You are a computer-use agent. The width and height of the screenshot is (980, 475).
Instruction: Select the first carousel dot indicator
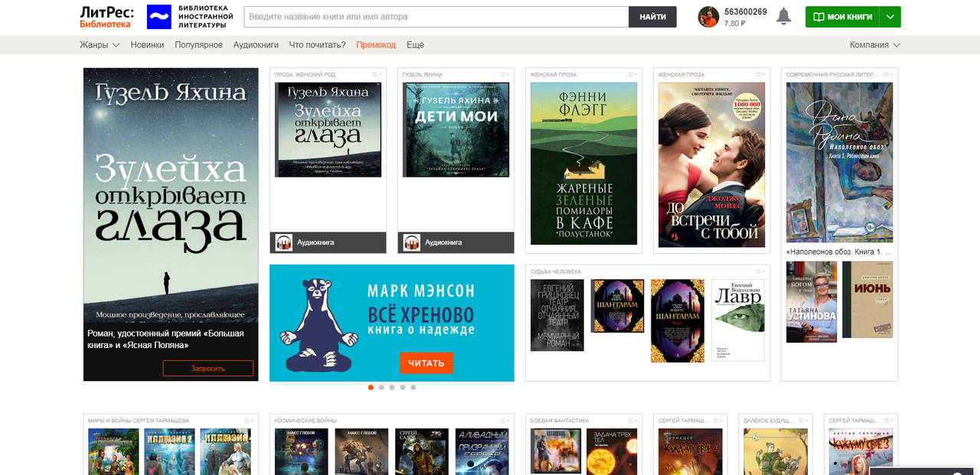pos(371,387)
